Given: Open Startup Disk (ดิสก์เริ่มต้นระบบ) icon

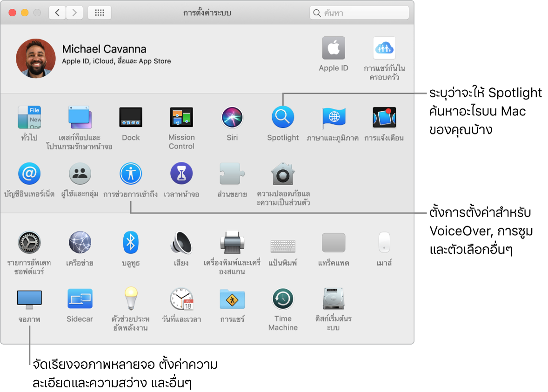Looking at the screenshot, I should pos(334,299).
